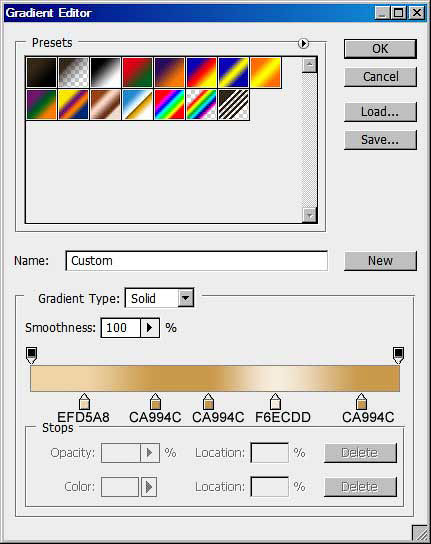Viewport: 431px width, 544px height.
Task: Open the Color arrow menu in Stops
Action: pyautogui.click(x=149, y=487)
